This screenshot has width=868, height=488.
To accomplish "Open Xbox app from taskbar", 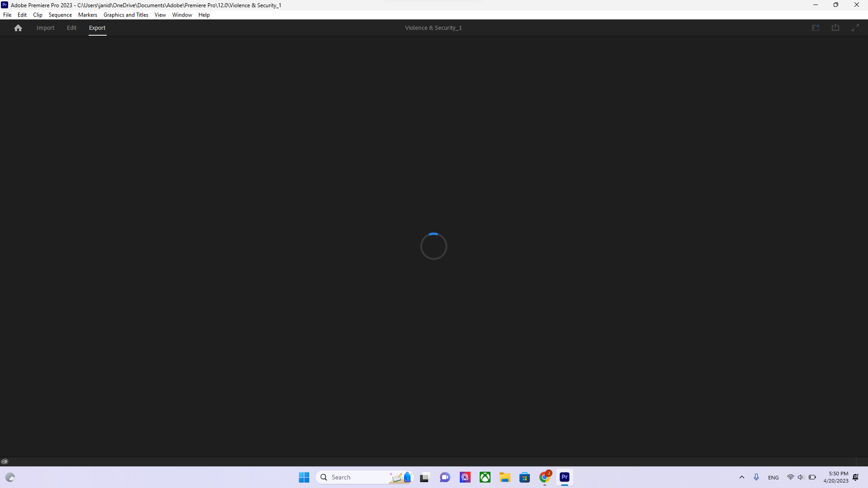I will click(485, 477).
